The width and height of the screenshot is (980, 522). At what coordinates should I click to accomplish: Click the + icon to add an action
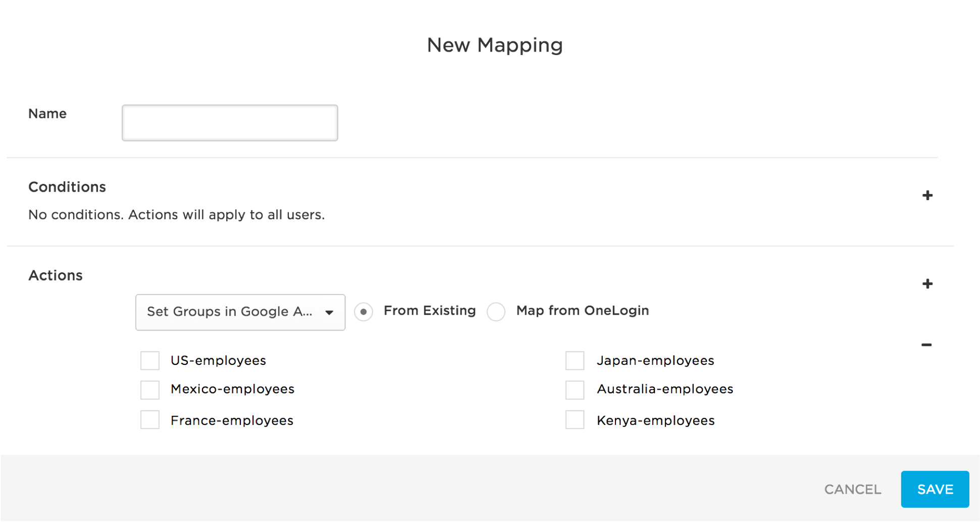[x=927, y=283]
